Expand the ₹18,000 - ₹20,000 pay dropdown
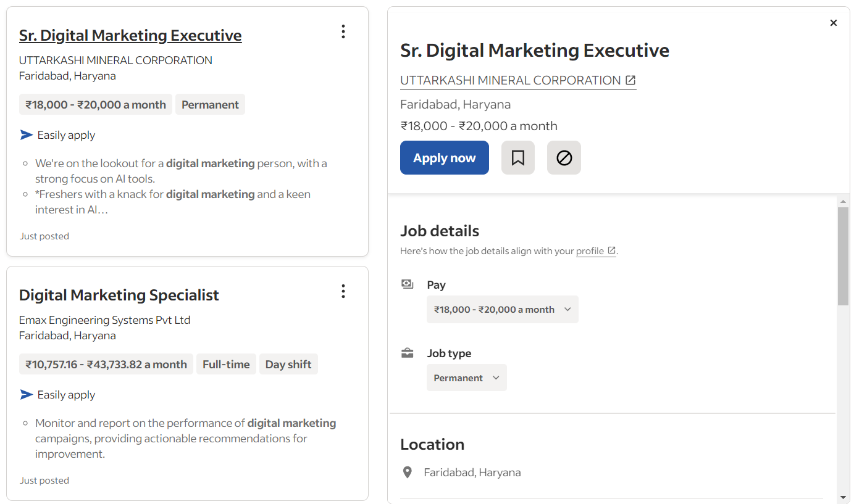 [x=502, y=310]
